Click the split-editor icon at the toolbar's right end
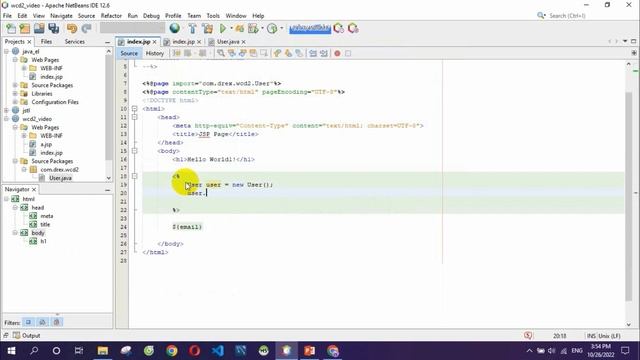Image resolution: width=640 pixels, height=360 pixels. click(634, 53)
